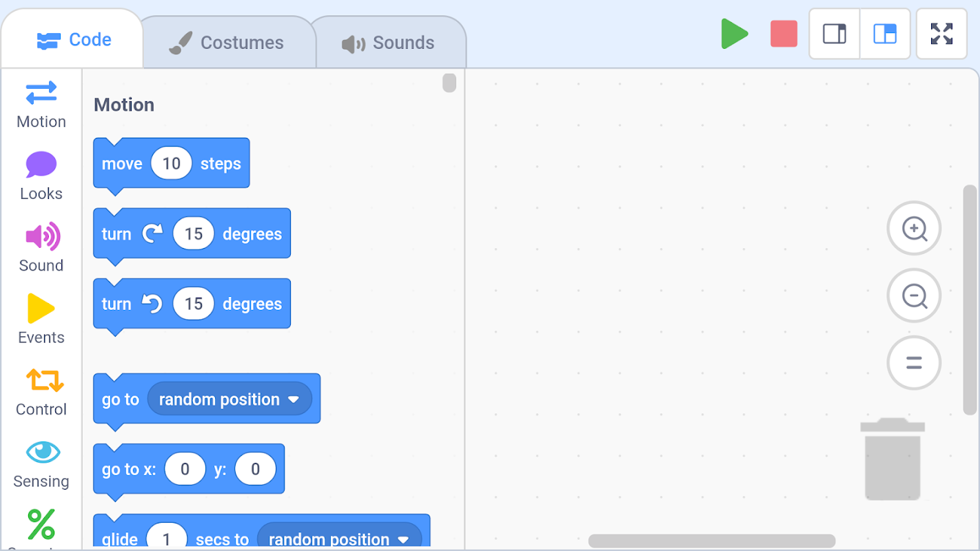
Task: Open the Code tab
Action: (x=73, y=40)
